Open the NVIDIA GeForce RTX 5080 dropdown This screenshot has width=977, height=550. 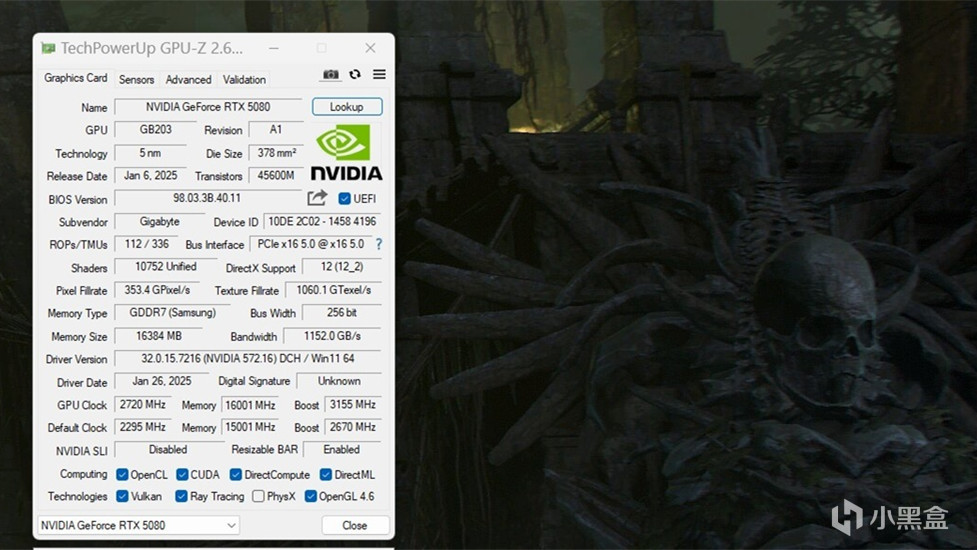point(138,525)
